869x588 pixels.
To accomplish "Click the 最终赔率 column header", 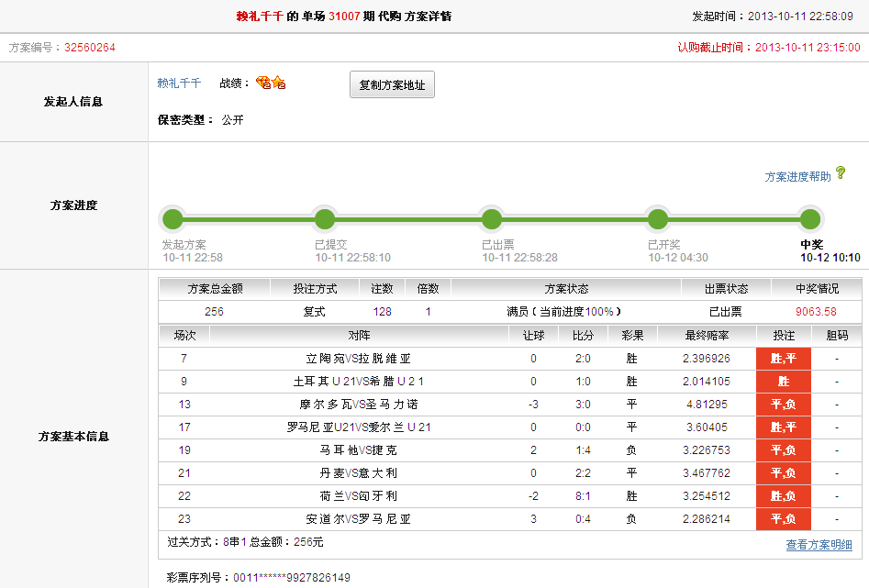I will (x=706, y=336).
